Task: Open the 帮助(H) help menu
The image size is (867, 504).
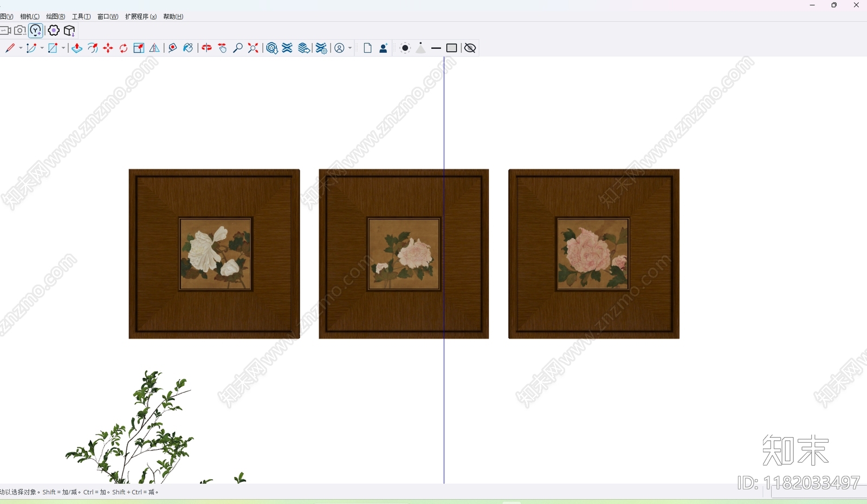Action: click(x=173, y=17)
